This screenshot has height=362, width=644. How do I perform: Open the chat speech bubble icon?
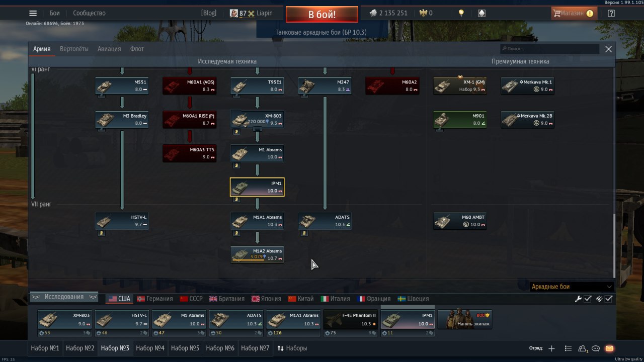pos(596,348)
